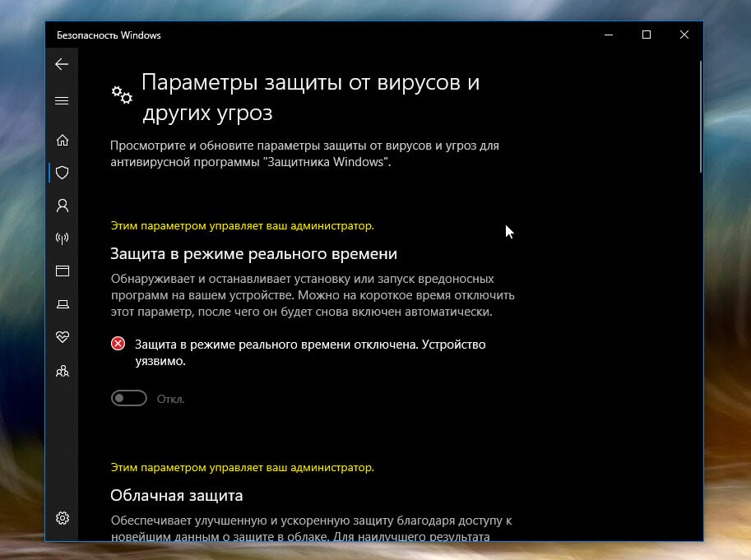Go back using the back arrow

[x=62, y=64]
